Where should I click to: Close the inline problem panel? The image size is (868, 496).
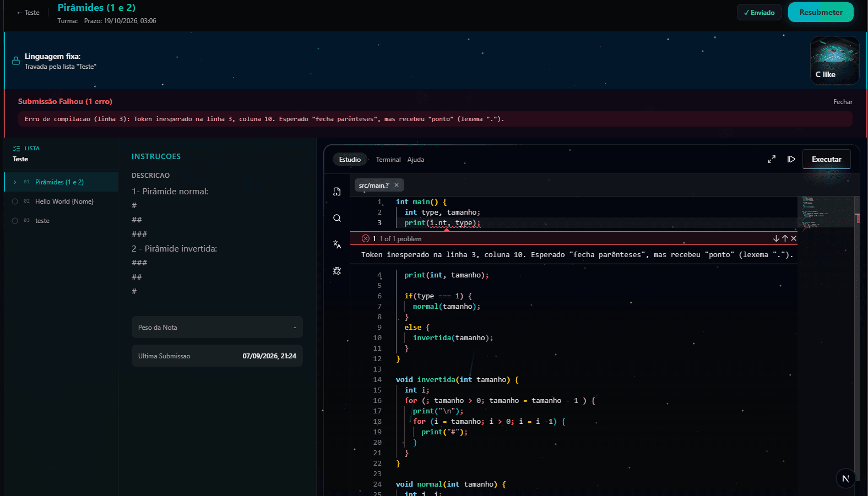[x=794, y=238]
